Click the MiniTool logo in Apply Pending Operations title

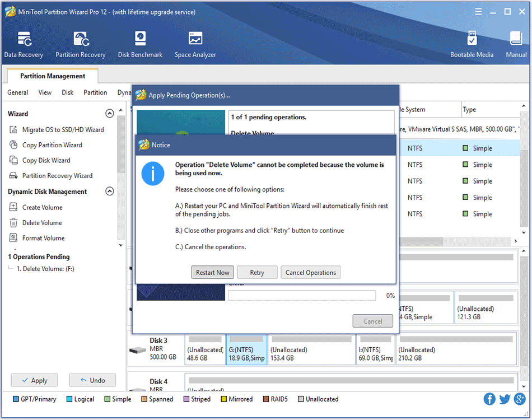141,95
